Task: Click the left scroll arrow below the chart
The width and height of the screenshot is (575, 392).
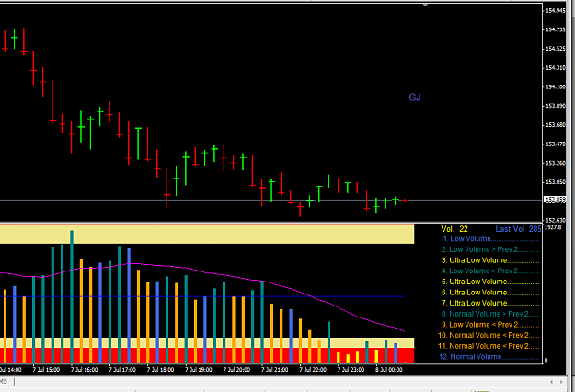Action: point(551,382)
